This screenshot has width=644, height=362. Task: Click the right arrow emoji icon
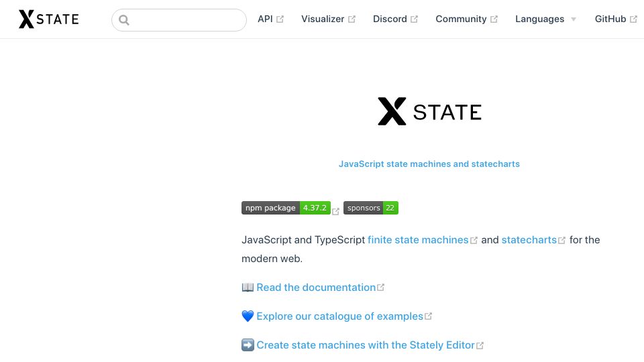[248, 345]
